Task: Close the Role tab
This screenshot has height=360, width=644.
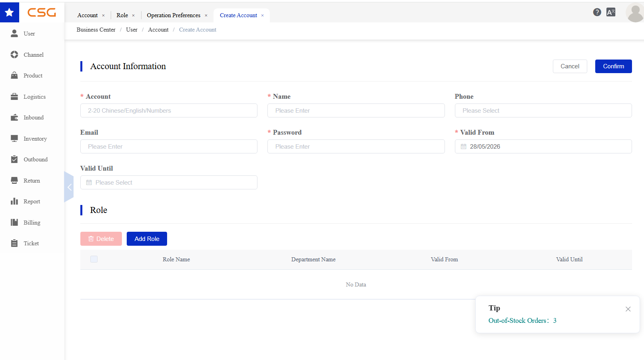Action: [x=134, y=16]
